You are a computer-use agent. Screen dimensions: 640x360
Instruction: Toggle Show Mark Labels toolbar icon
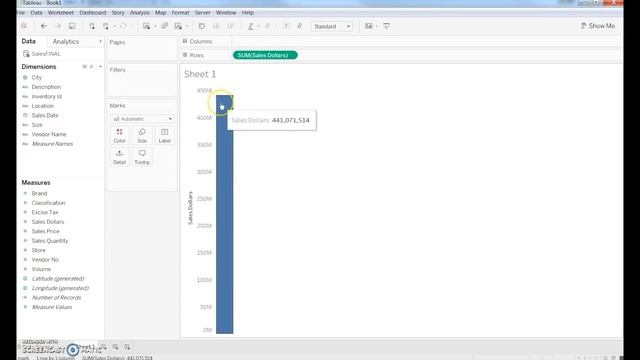tap(286, 26)
